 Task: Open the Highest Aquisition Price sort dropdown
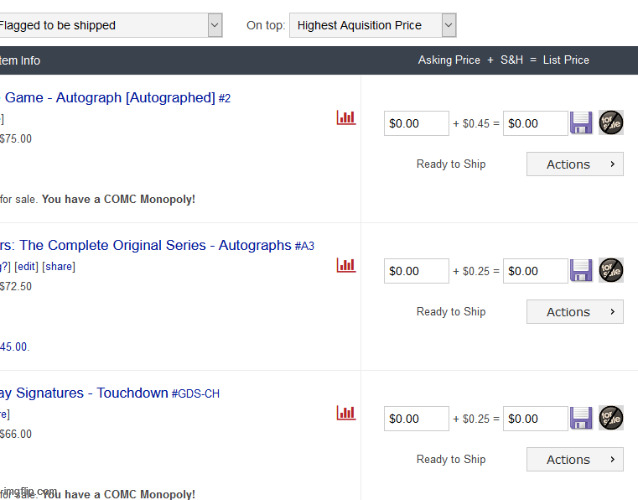click(x=372, y=25)
